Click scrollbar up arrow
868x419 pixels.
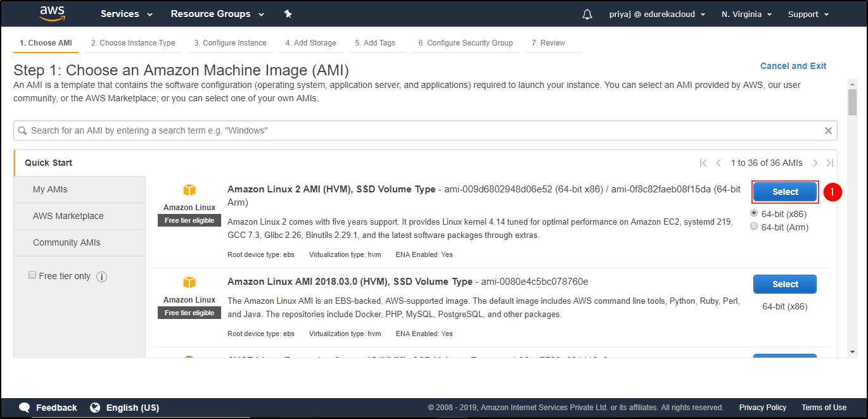(x=852, y=84)
